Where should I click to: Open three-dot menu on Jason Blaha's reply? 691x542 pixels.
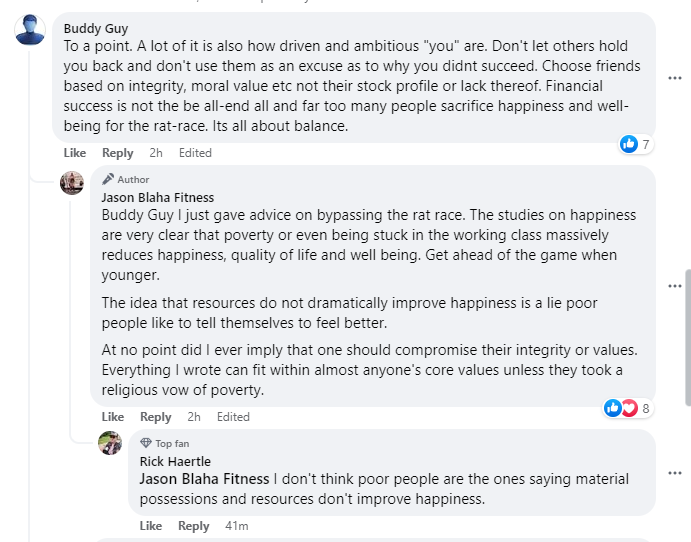(x=675, y=286)
